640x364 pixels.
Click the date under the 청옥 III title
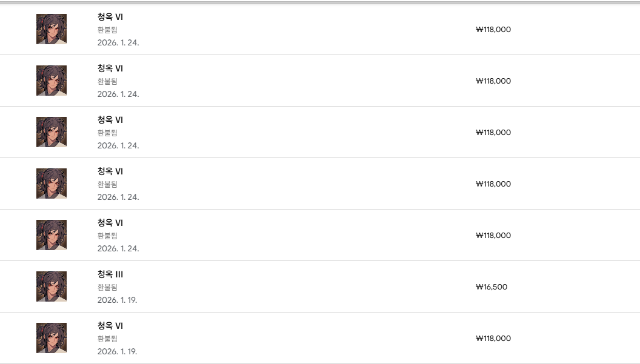coord(117,300)
